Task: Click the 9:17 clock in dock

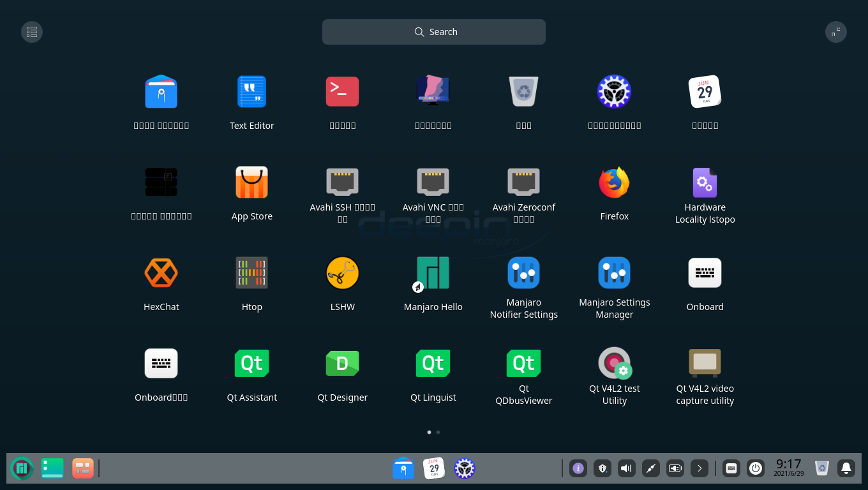Action: (789, 468)
